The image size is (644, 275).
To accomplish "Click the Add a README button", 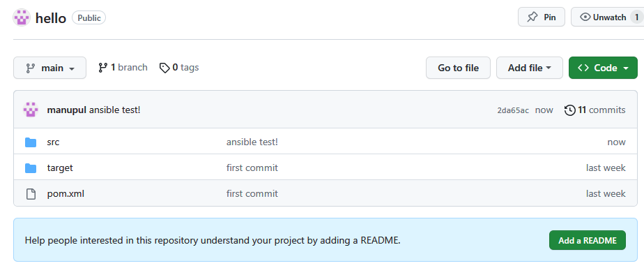I will pyautogui.click(x=588, y=240).
